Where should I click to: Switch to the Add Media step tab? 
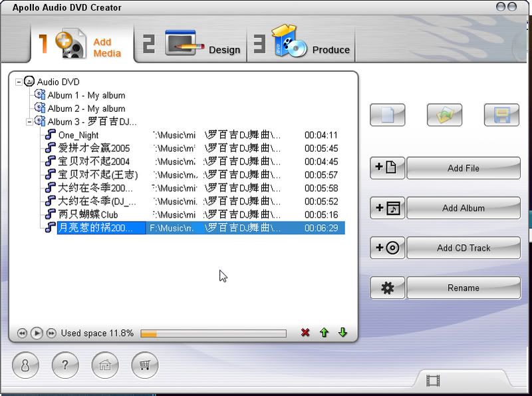82,45
